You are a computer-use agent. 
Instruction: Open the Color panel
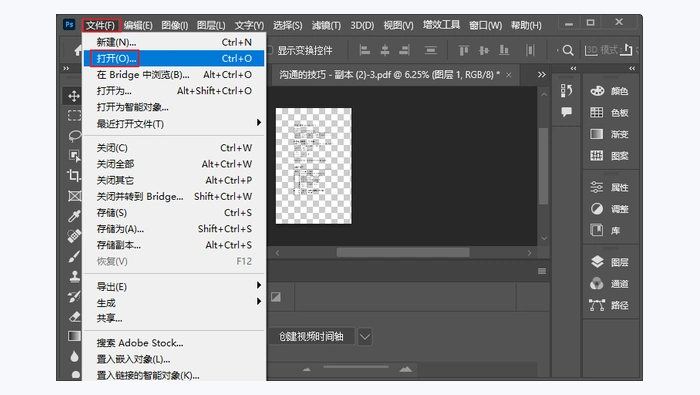pos(609,91)
